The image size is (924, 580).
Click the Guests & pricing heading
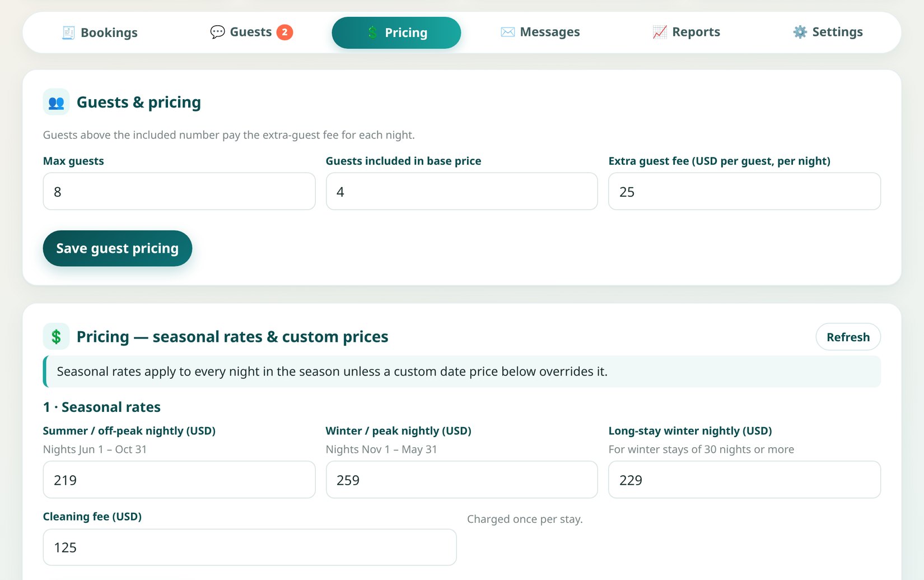point(139,103)
